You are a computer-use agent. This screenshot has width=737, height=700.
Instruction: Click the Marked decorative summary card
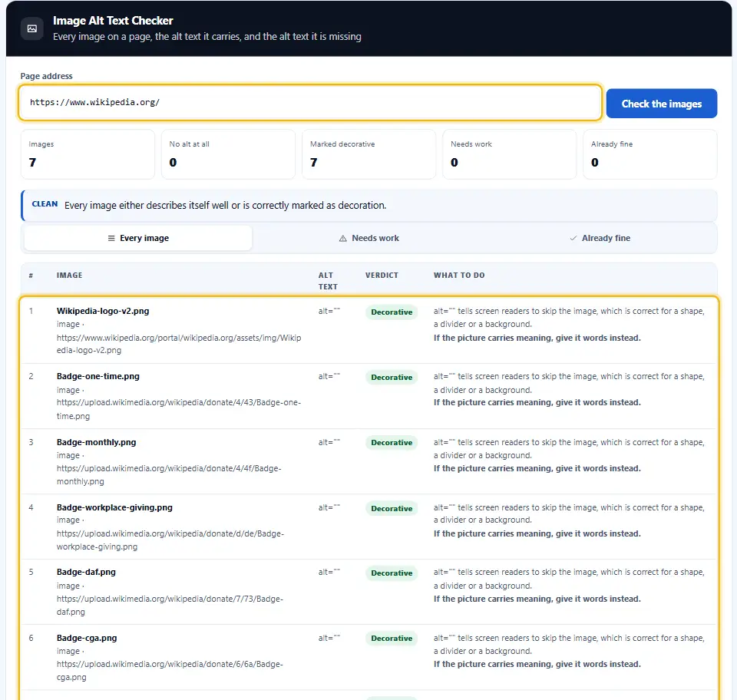pos(369,154)
